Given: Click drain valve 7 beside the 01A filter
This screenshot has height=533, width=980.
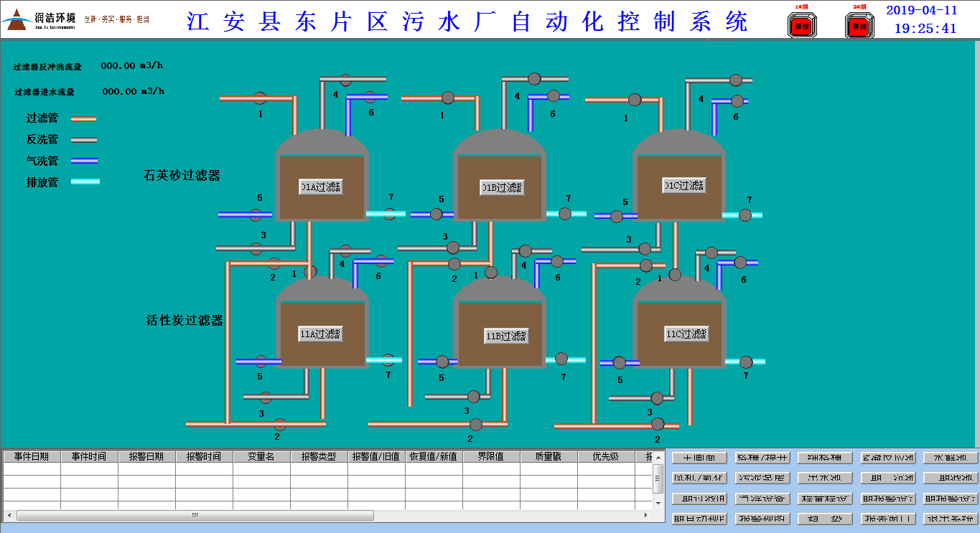Looking at the screenshot, I should [x=389, y=213].
